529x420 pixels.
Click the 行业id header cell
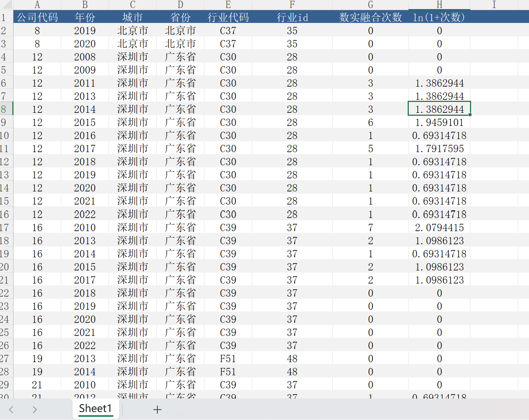point(292,17)
